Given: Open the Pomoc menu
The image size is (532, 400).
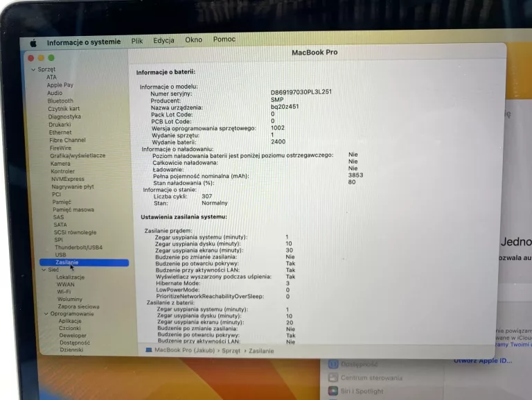Looking at the screenshot, I should (224, 39).
